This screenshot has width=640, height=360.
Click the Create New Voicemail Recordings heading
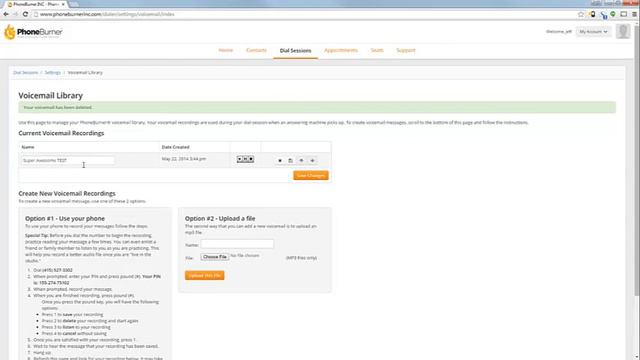(67, 193)
